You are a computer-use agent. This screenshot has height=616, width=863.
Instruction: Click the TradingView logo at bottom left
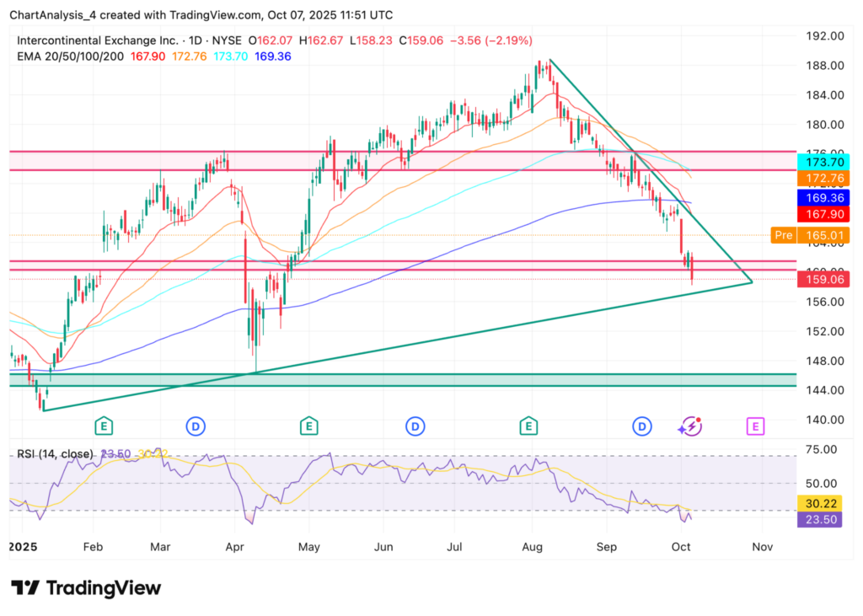pyautogui.click(x=85, y=587)
